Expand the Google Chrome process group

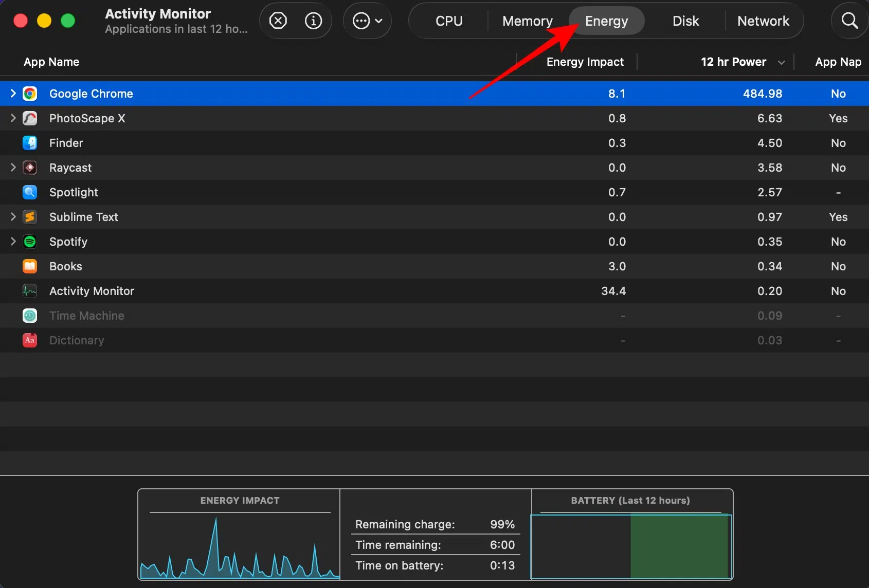pos(13,94)
